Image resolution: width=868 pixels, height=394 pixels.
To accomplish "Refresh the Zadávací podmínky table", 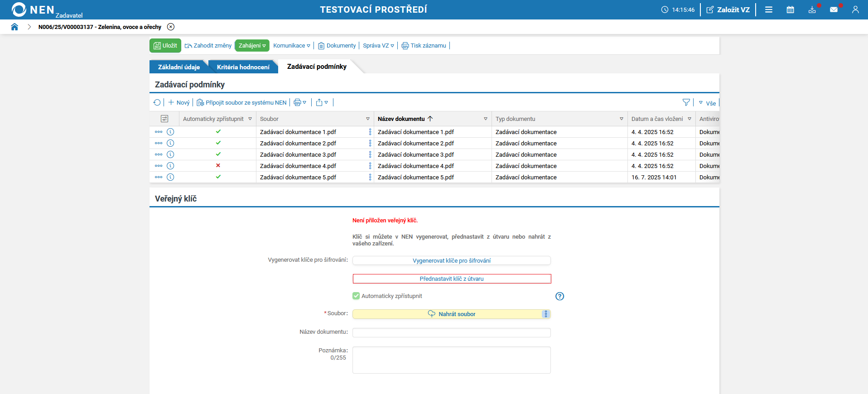I will click(x=157, y=103).
